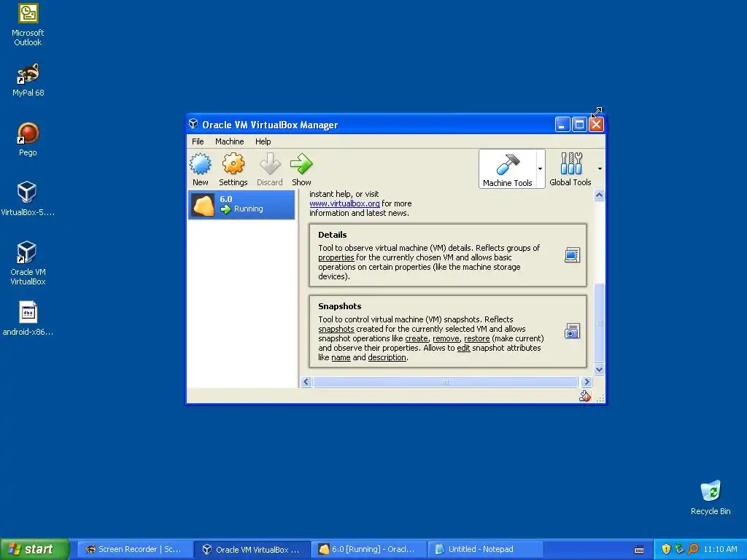Switch to 6.0 [Running] taskbar button

point(368,549)
